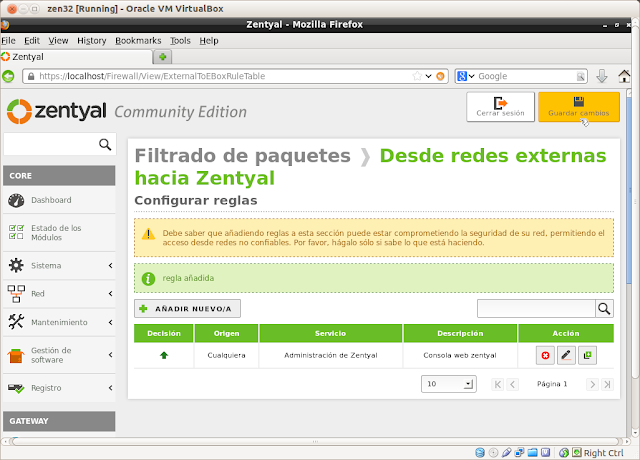Click the Firefox home icon
This screenshot has width=640, height=460.
click(x=624, y=76)
